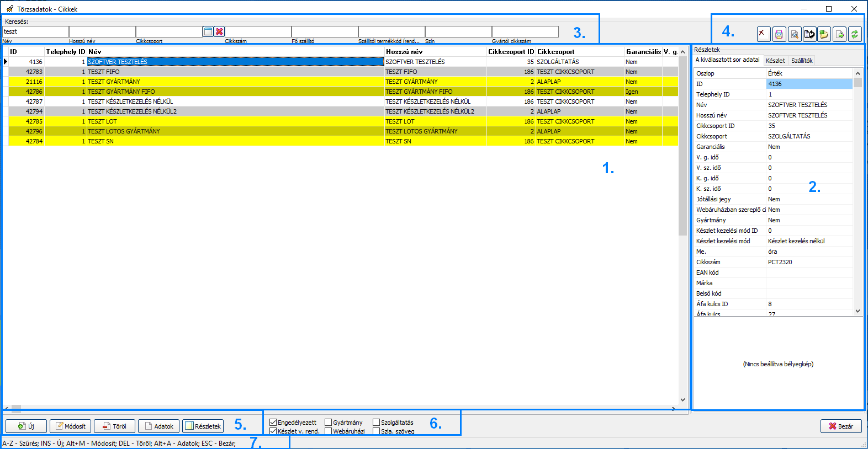Screen dimensions: 868x449
Task: Switch to the Készlet tab
Action: 775,61
